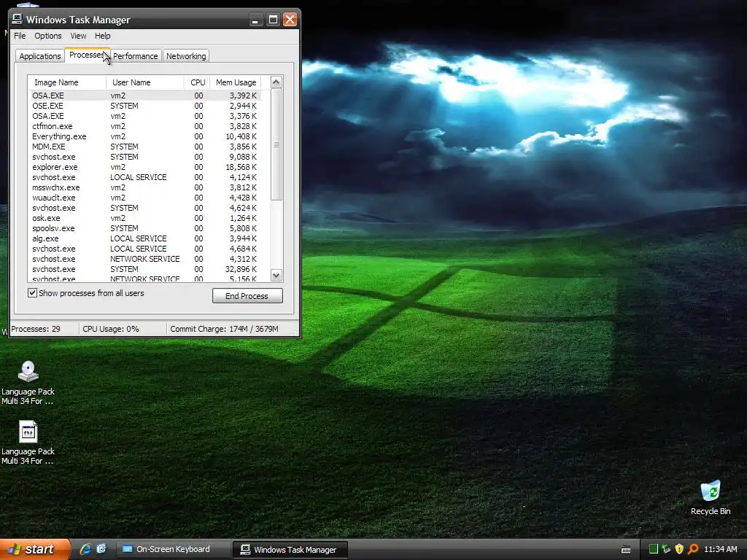Launch Internet Explorer from quick launch

[x=85, y=549]
